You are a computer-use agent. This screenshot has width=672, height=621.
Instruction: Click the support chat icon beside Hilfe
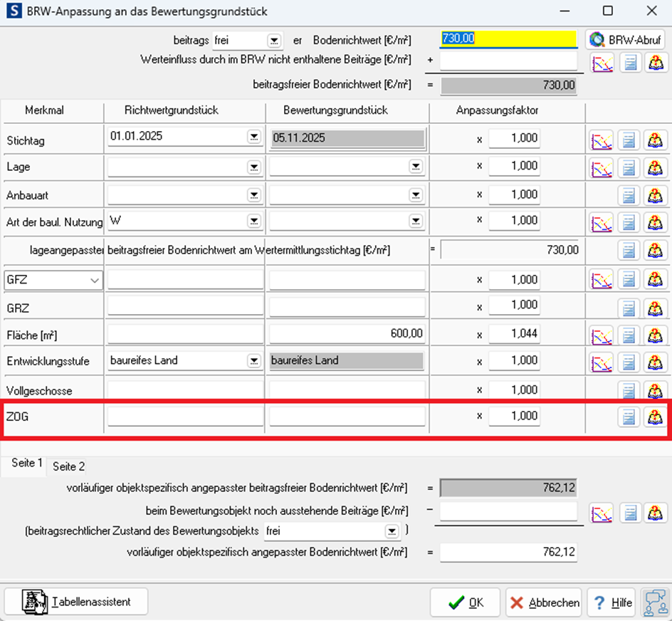pos(653,602)
